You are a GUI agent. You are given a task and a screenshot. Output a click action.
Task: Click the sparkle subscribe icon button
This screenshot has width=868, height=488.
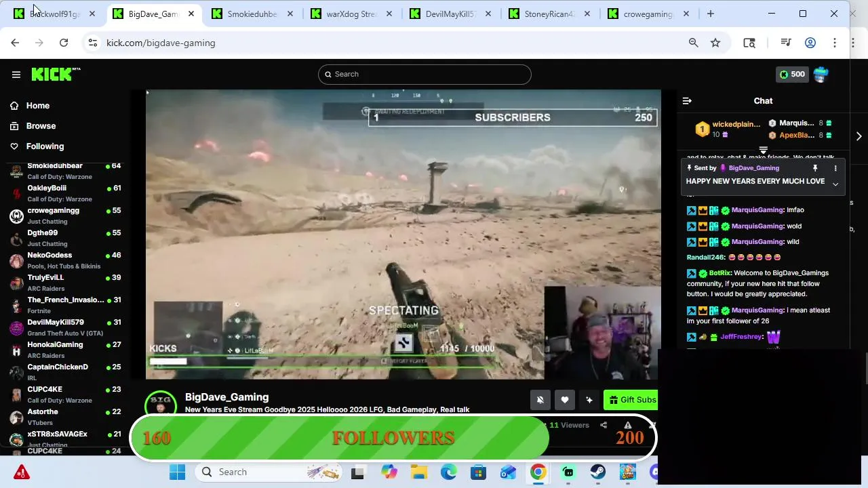pyautogui.click(x=589, y=400)
